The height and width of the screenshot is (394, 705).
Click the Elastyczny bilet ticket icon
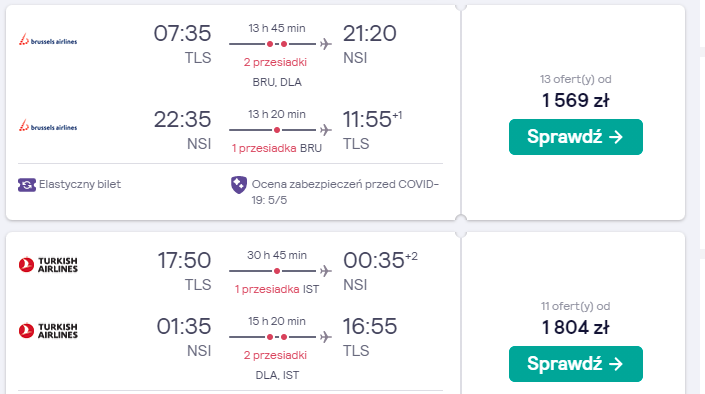click(27, 185)
